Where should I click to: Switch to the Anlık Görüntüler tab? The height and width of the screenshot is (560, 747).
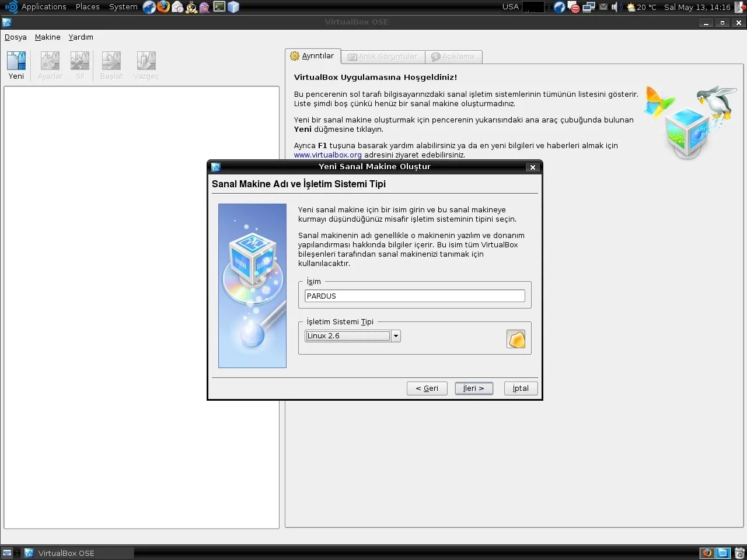coord(383,57)
